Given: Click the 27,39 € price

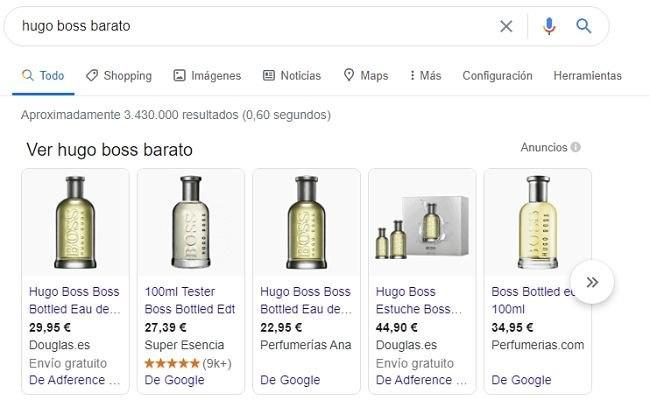Looking at the screenshot, I should (x=165, y=327).
